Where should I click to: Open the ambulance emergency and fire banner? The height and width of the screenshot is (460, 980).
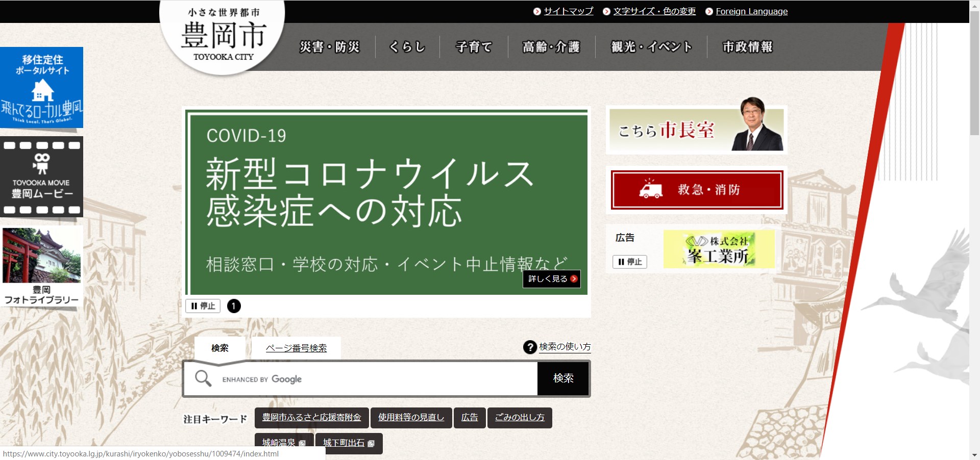[x=697, y=190]
